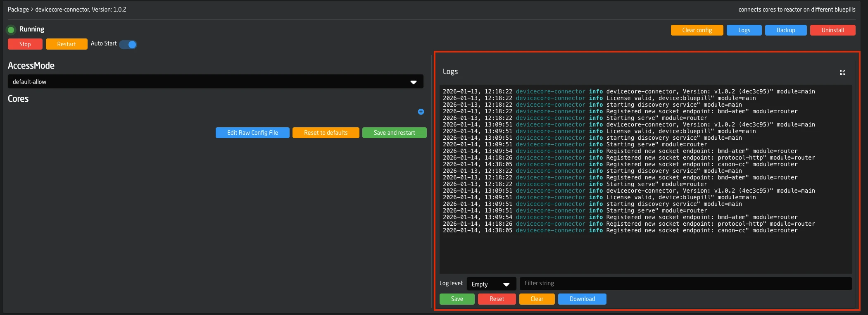This screenshot has height=315, width=868.
Task: Click the first 'canon-cc' log line at 14:38:05
Action: pyautogui.click(x=620, y=164)
